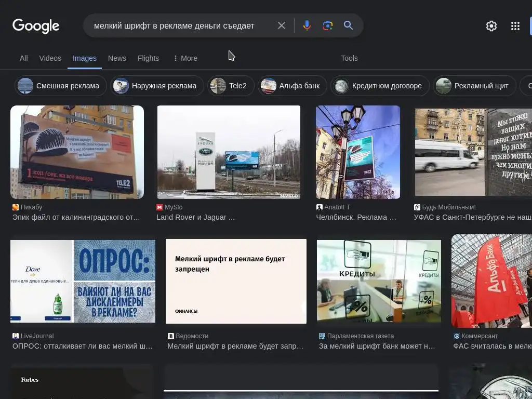
Task: Click the LiveJournal source favicon
Action: click(16, 336)
